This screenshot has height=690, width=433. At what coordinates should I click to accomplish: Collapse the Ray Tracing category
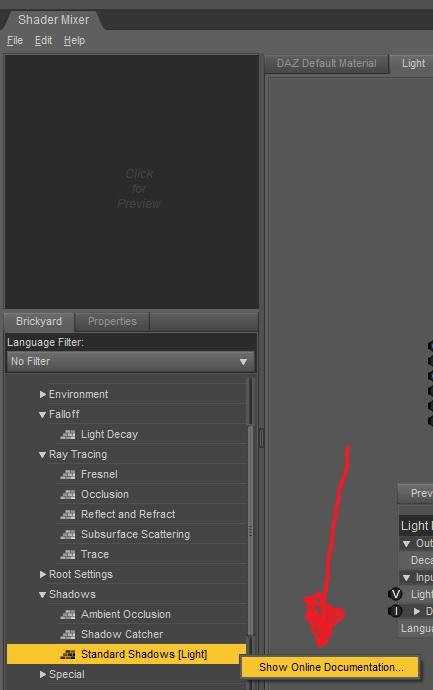(42, 455)
